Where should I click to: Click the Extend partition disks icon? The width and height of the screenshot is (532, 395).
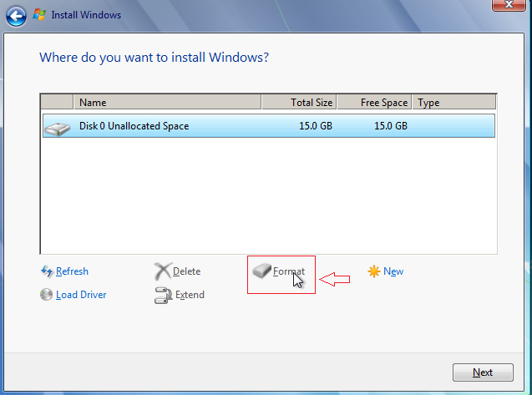[x=163, y=295]
